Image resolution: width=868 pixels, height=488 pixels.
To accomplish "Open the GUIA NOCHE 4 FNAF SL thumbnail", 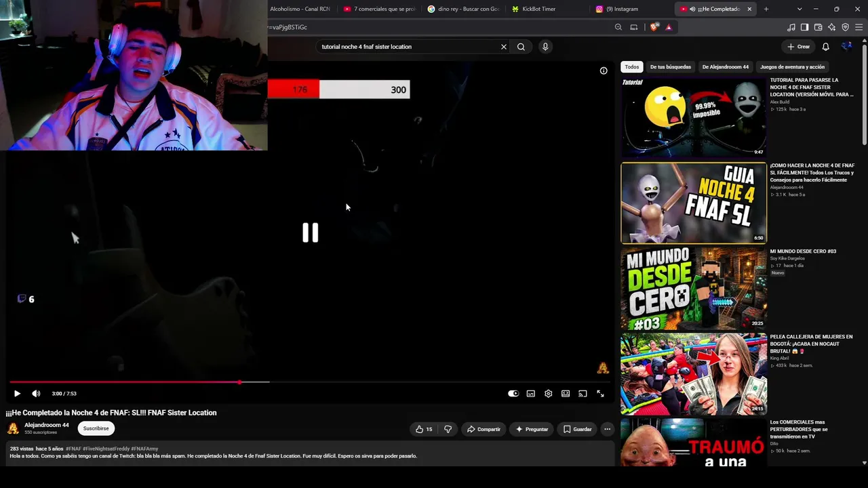I will [x=694, y=203].
